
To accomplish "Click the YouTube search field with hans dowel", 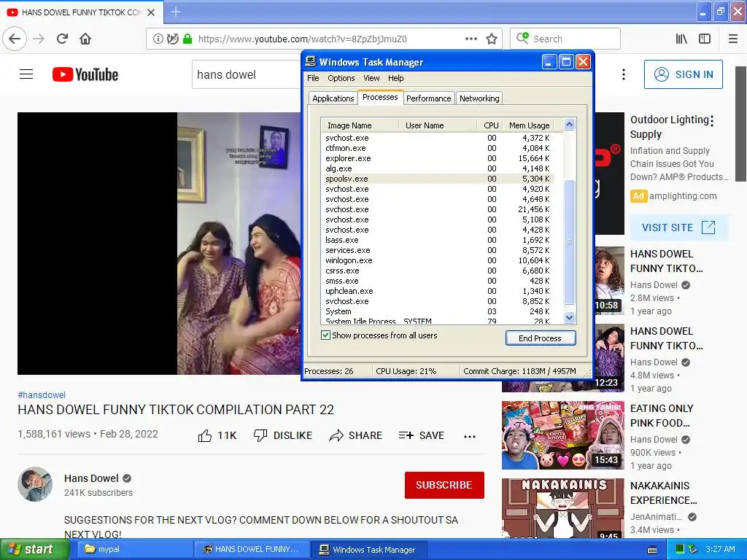I will [247, 74].
